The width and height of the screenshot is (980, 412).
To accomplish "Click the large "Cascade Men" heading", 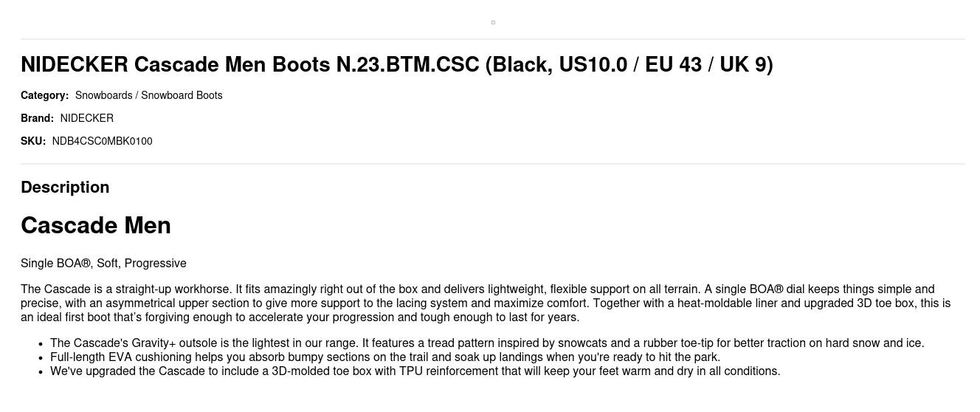I will (x=96, y=225).
